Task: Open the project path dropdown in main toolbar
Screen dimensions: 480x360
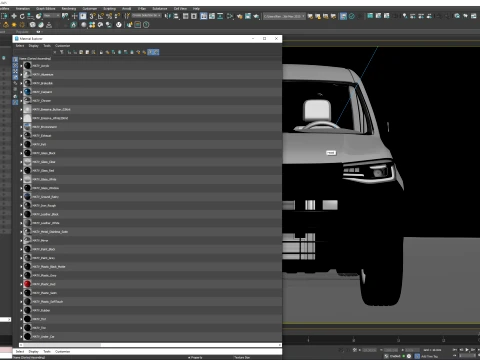Action: (x=284, y=16)
